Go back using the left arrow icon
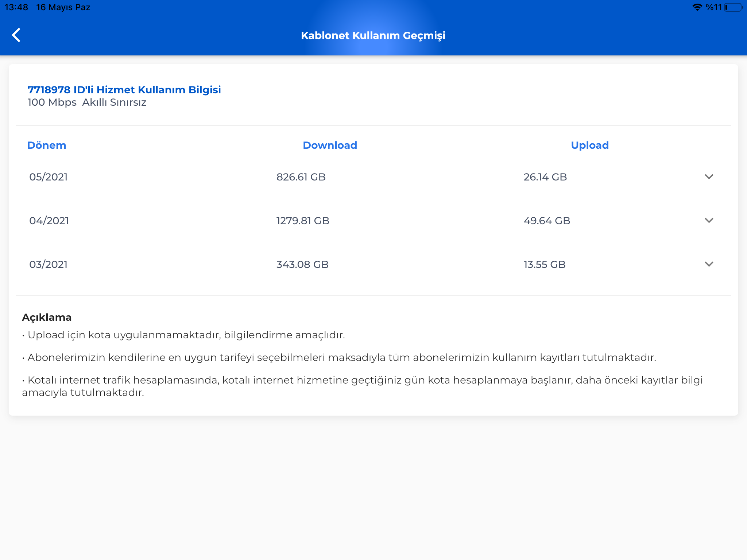Image resolution: width=747 pixels, height=560 pixels. click(x=16, y=35)
